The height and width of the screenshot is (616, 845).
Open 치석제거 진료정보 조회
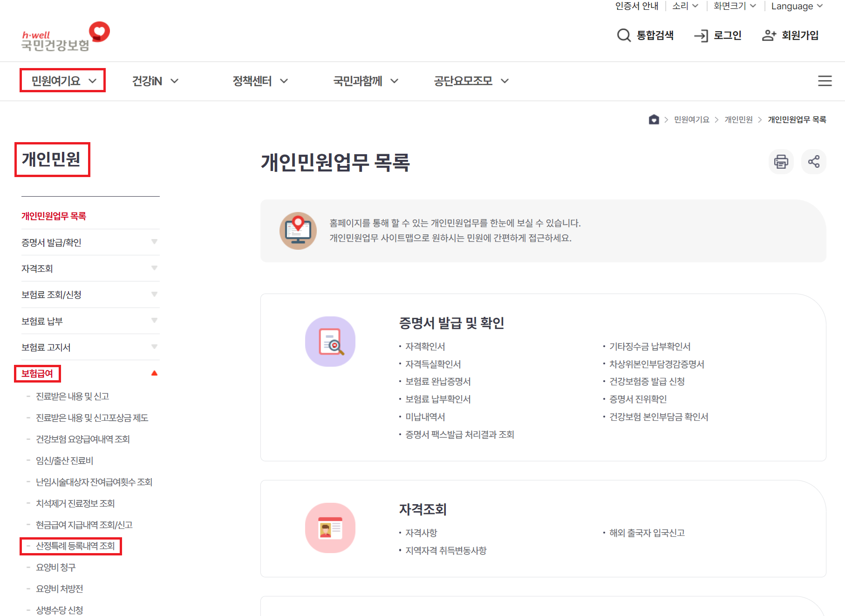(x=75, y=504)
